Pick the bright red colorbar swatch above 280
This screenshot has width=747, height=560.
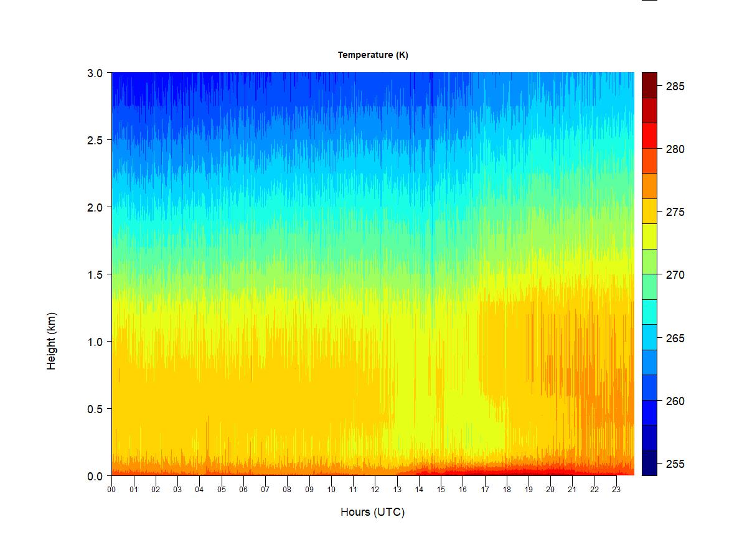649,136
